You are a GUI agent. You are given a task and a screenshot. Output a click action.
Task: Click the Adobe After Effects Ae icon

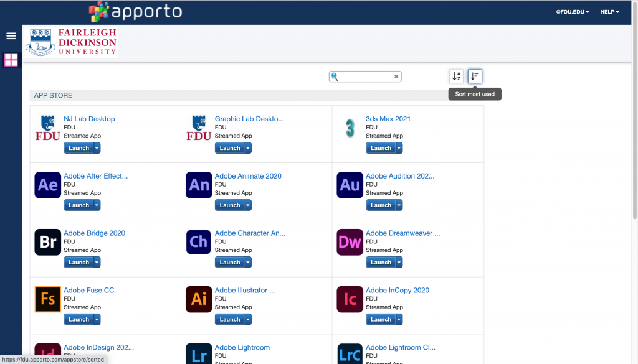(47, 185)
